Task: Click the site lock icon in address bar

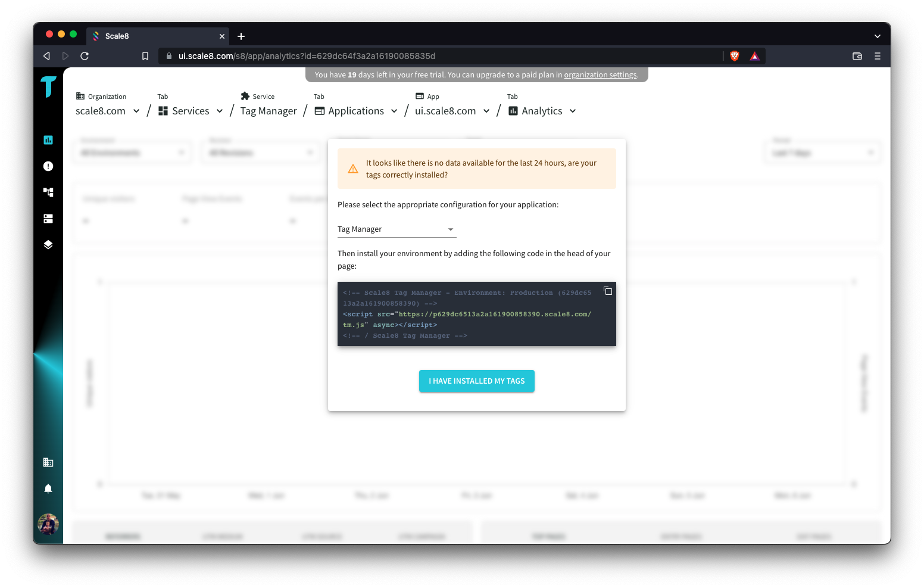Action: point(169,56)
